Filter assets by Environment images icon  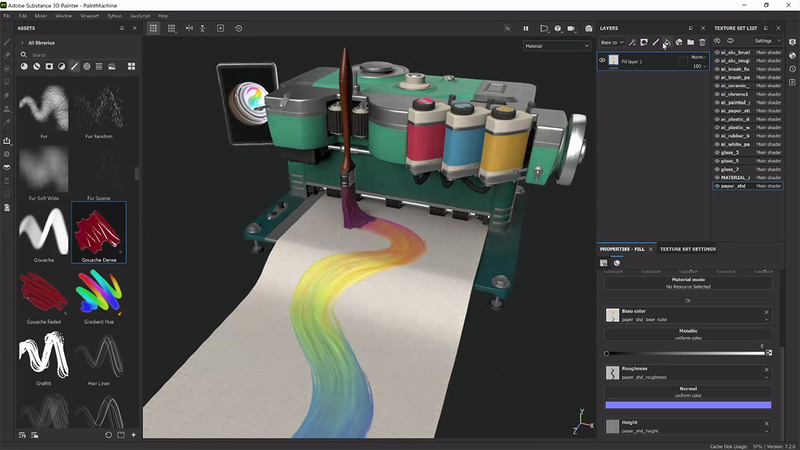112,66
